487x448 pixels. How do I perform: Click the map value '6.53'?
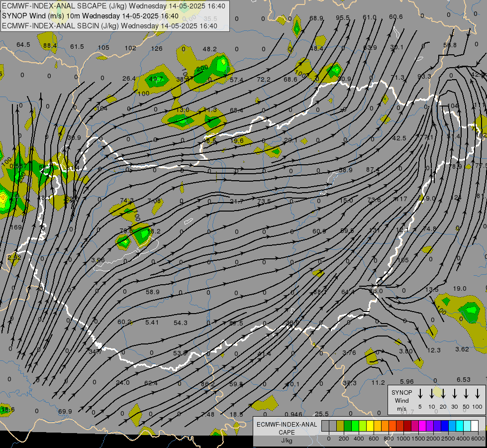click(x=464, y=380)
